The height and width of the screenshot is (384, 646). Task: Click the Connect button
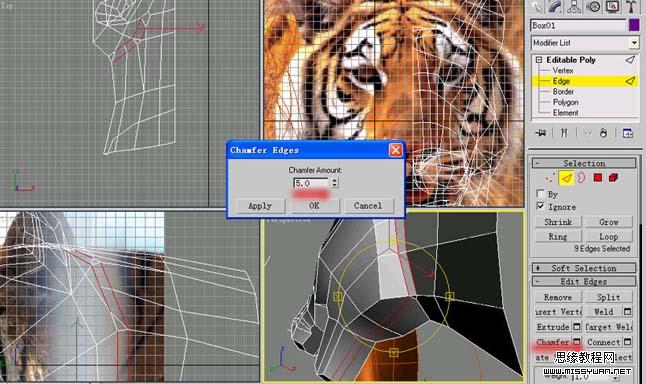pos(604,342)
